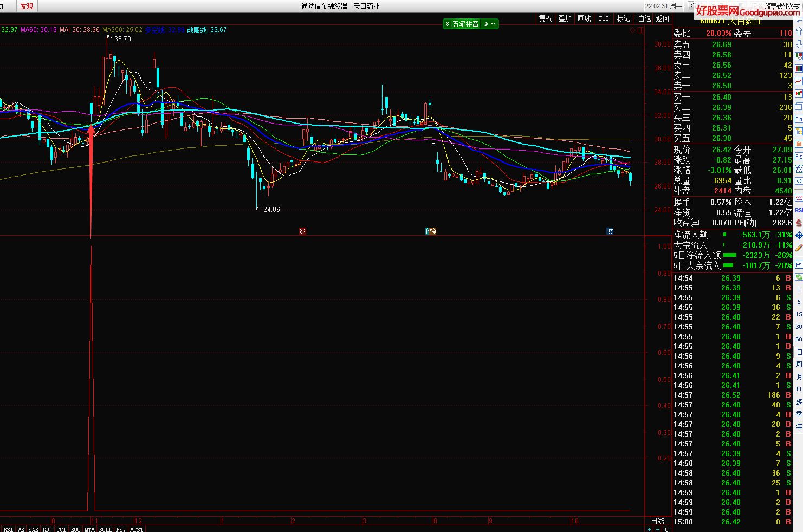803x532 pixels.
Task: Click the 净流入额 row
Action: point(733,235)
